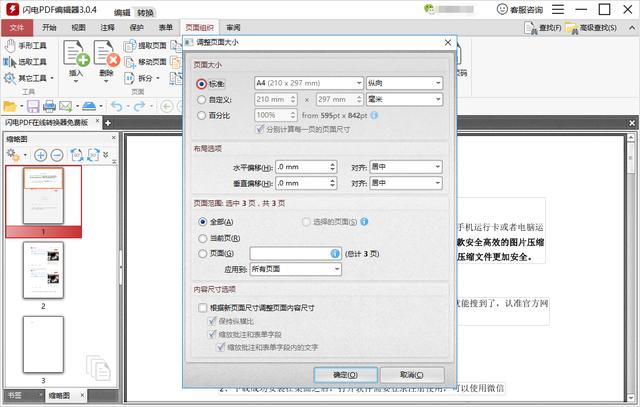Select the 手形工具 hand tool
The image size is (640, 407).
tap(32, 46)
